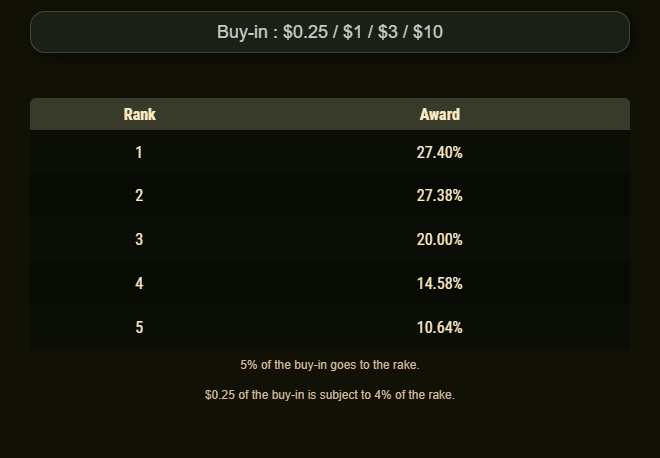Image resolution: width=660 pixels, height=458 pixels.
Task: Click the Buy-in banner at top
Action: (330, 32)
